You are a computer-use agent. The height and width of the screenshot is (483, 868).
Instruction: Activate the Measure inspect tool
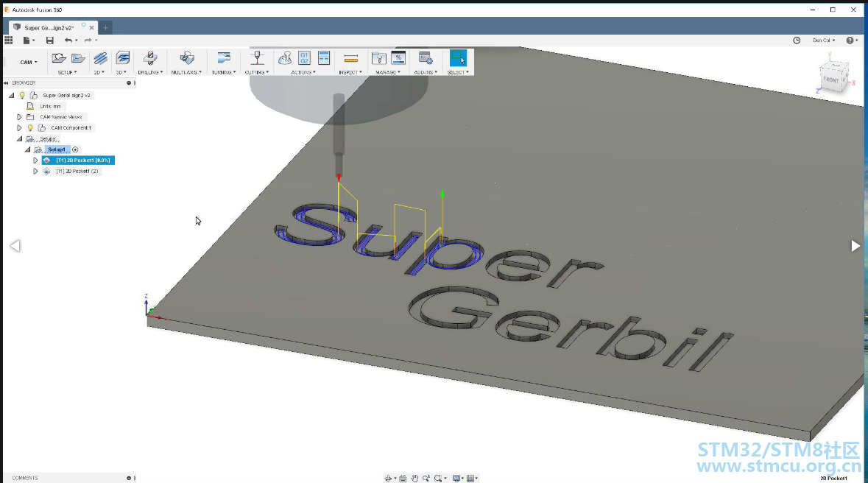point(351,57)
